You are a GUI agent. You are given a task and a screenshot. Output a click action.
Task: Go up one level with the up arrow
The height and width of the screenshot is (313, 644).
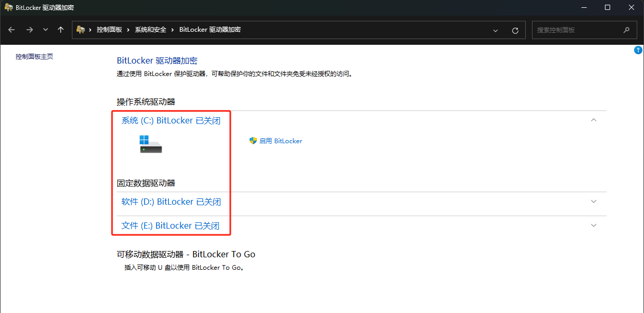(x=60, y=30)
